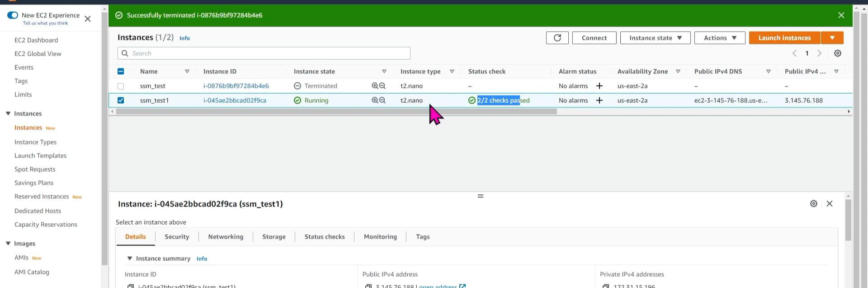Image resolution: width=868 pixels, height=288 pixels.
Task: Go to previous page of instances
Action: [794, 53]
